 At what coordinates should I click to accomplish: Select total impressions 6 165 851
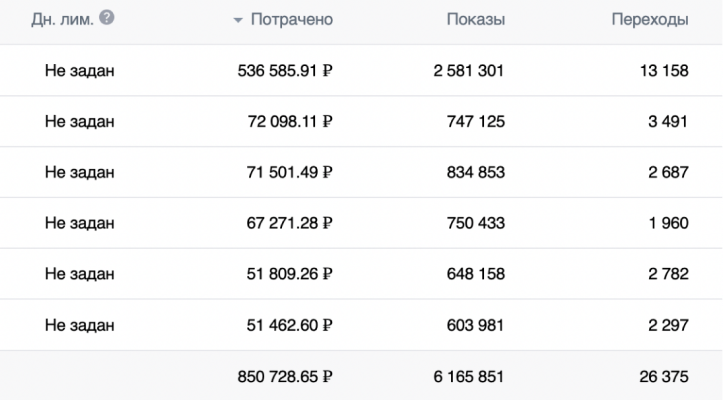point(468,377)
